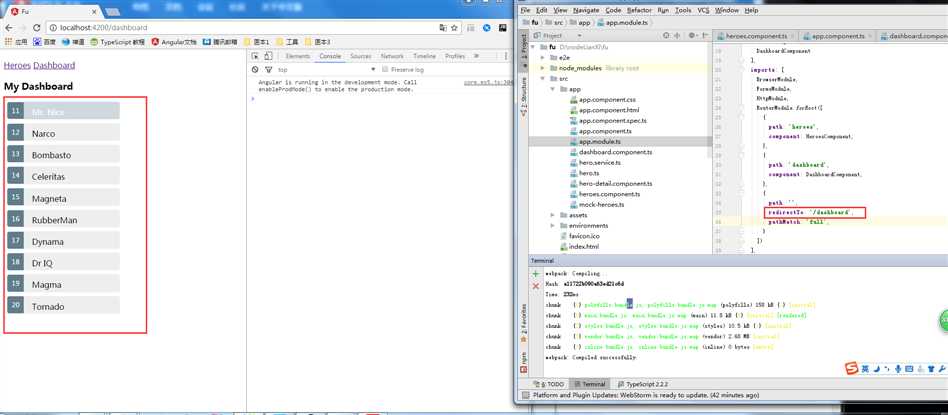Close terminal session with red X

tap(535, 286)
